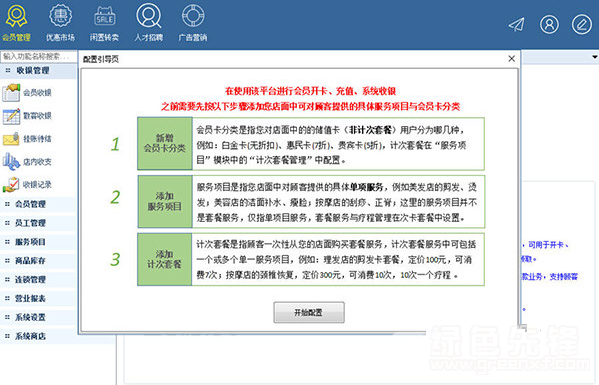This screenshot has width=599, height=385.
Task: Click the 新增会员卡分类 green step box
Action: tap(165, 144)
